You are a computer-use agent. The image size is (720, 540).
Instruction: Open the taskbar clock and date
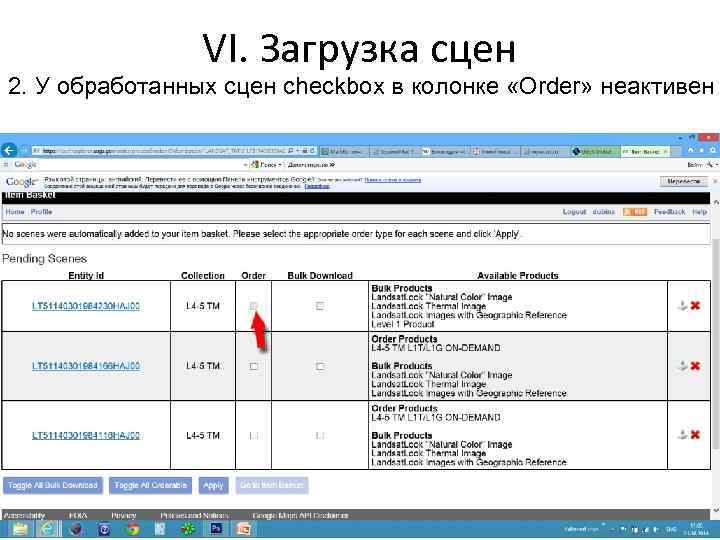[696, 529]
